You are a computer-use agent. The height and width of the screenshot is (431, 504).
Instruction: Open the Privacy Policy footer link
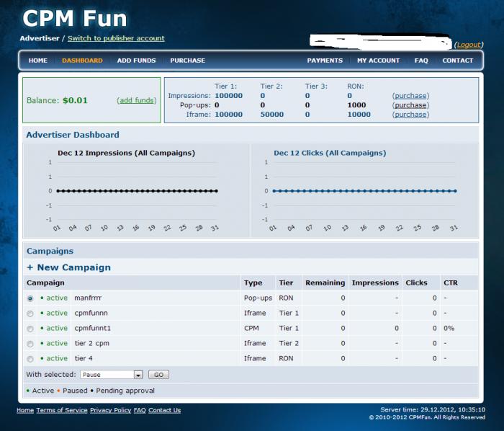pos(110,410)
